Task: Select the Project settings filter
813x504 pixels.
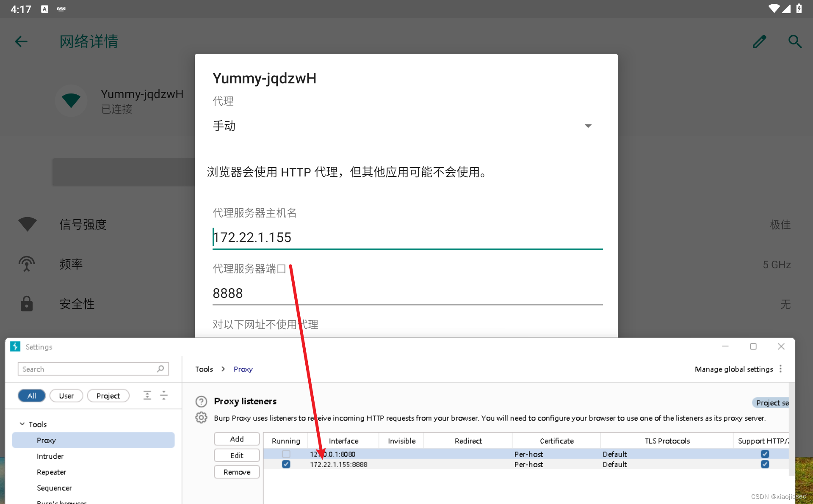Action: pyautogui.click(x=108, y=396)
